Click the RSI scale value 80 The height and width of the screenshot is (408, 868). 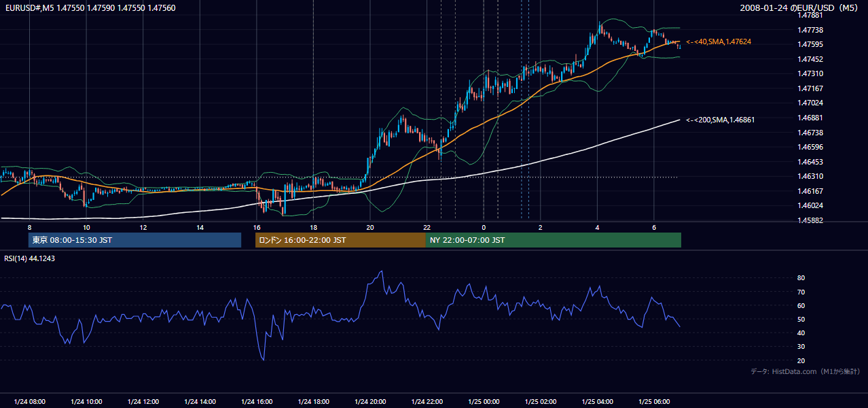(x=801, y=278)
